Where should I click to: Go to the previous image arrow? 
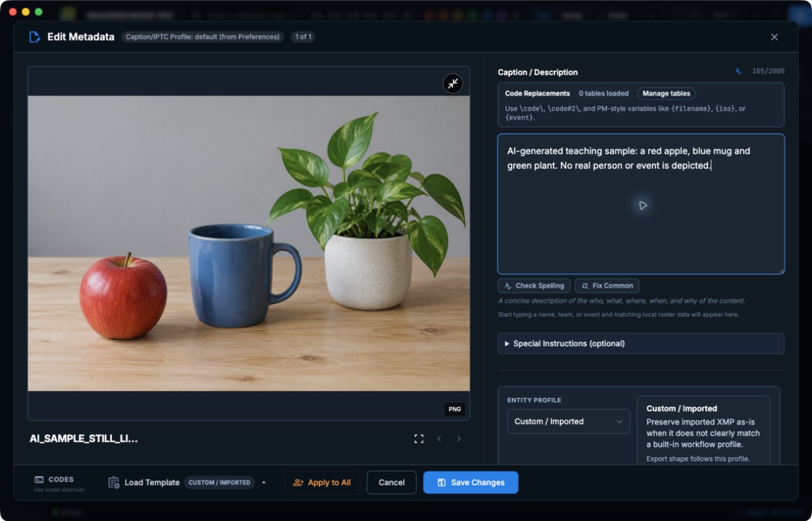439,438
